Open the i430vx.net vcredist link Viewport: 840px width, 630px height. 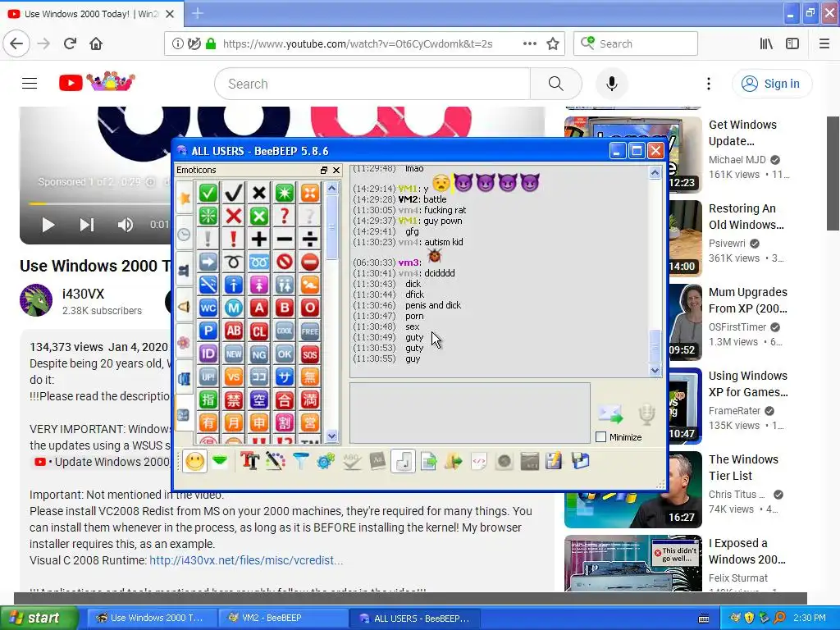[246, 560]
